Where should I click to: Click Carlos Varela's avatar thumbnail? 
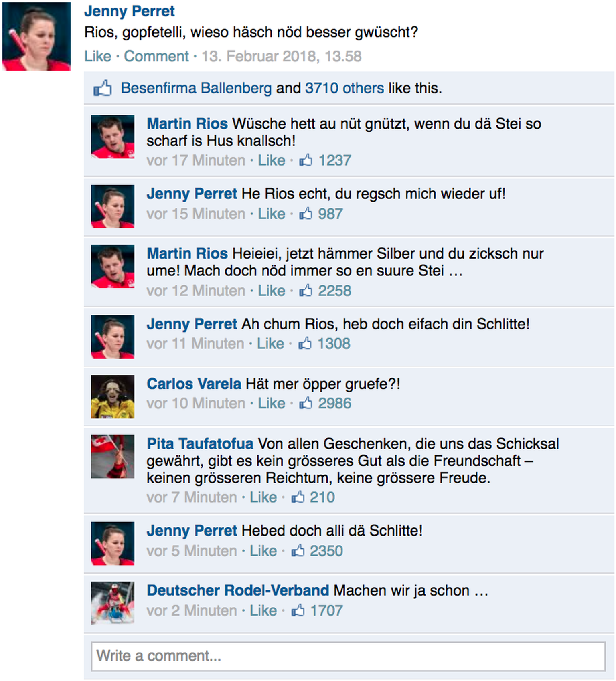click(x=113, y=397)
